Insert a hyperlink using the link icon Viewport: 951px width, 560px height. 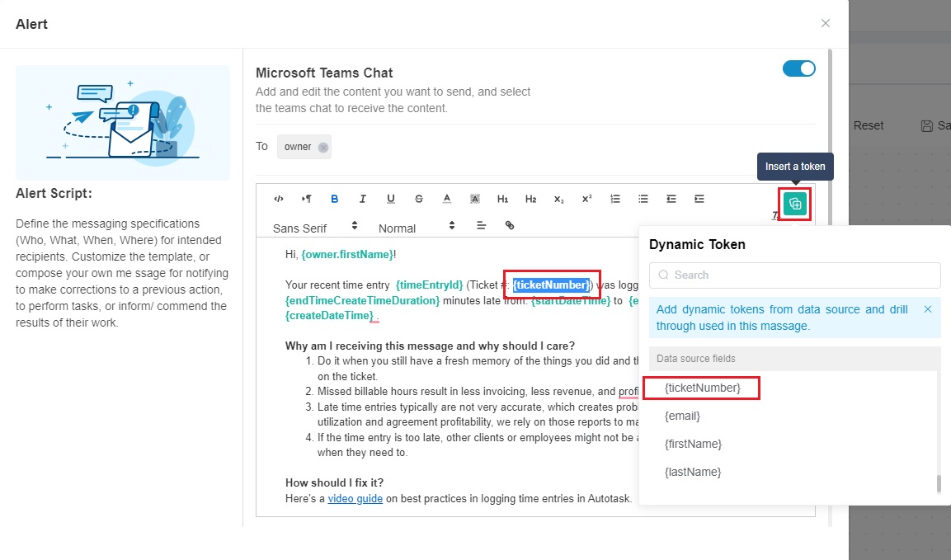pos(510,225)
